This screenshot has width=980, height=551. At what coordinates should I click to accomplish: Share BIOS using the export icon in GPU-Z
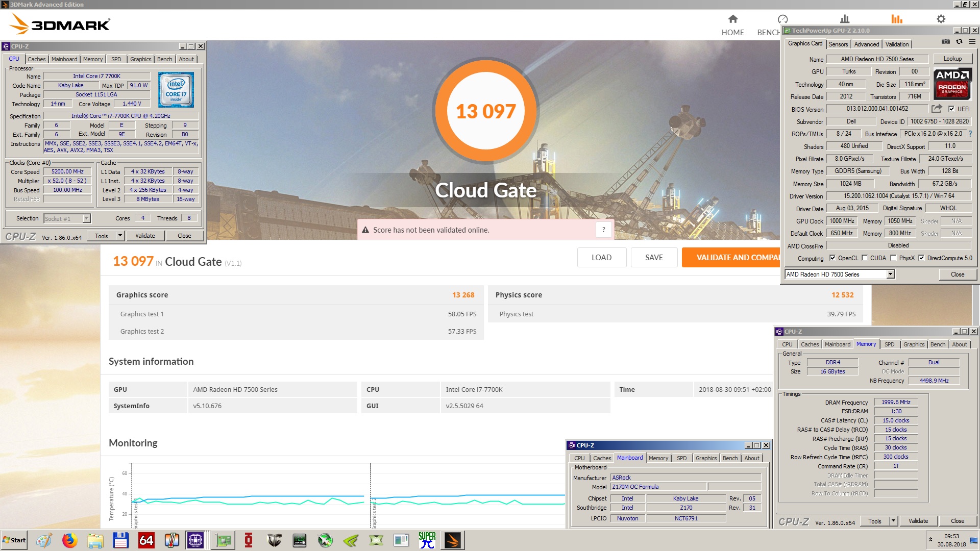[937, 109]
